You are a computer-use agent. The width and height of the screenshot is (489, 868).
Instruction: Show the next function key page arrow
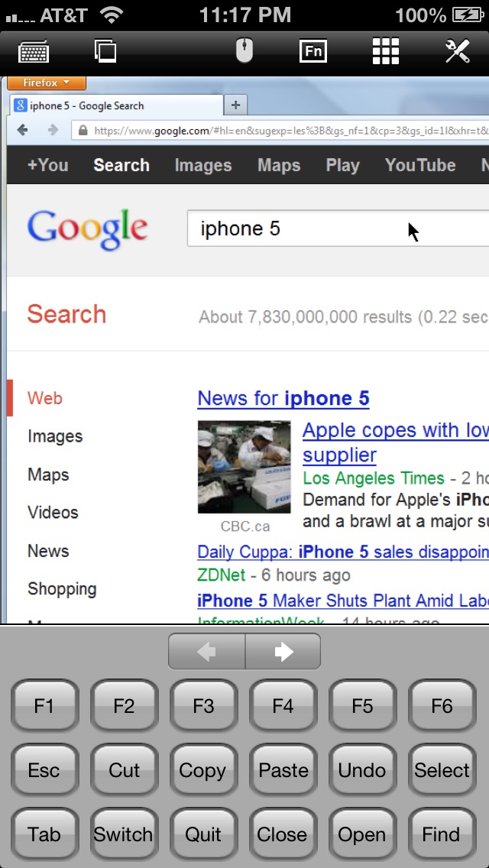click(283, 652)
